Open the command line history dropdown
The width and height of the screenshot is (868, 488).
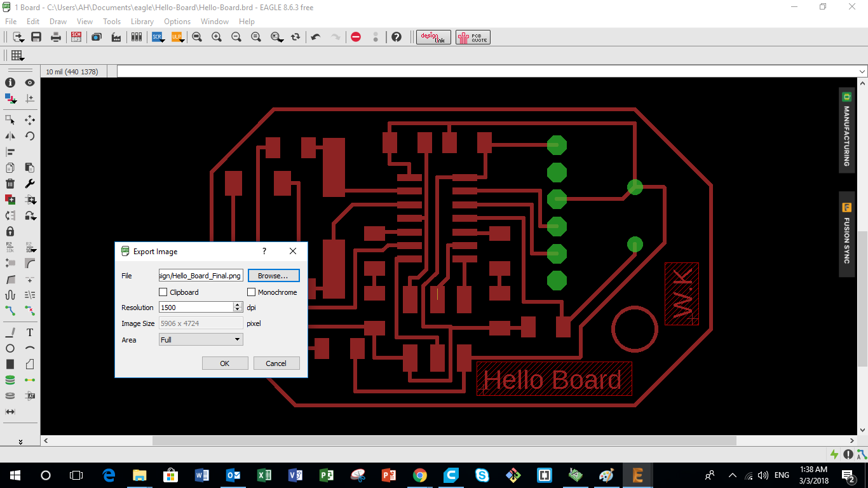862,71
